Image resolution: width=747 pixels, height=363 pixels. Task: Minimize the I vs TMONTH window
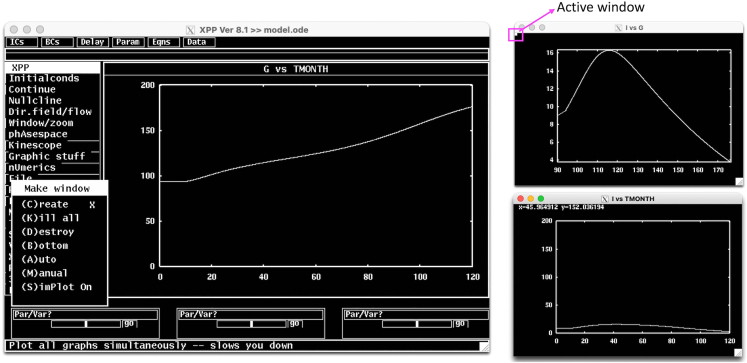[x=531, y=198]
